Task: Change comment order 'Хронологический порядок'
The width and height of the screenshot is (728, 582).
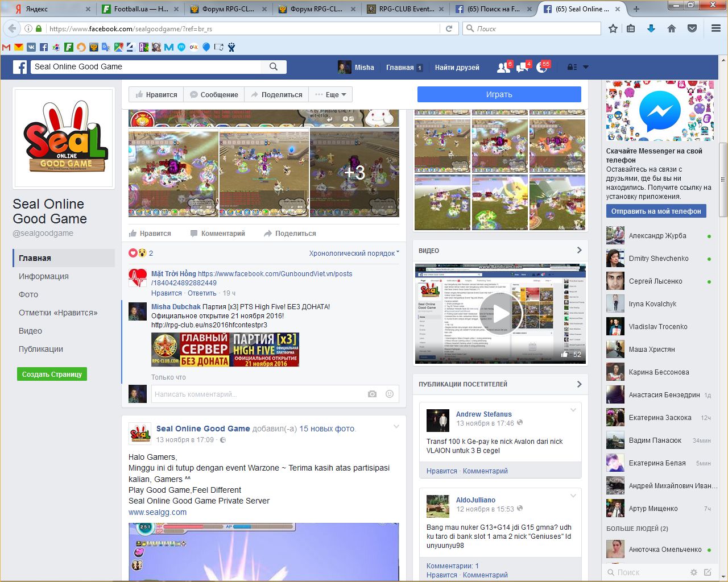Action: click(x=354, y=253)
